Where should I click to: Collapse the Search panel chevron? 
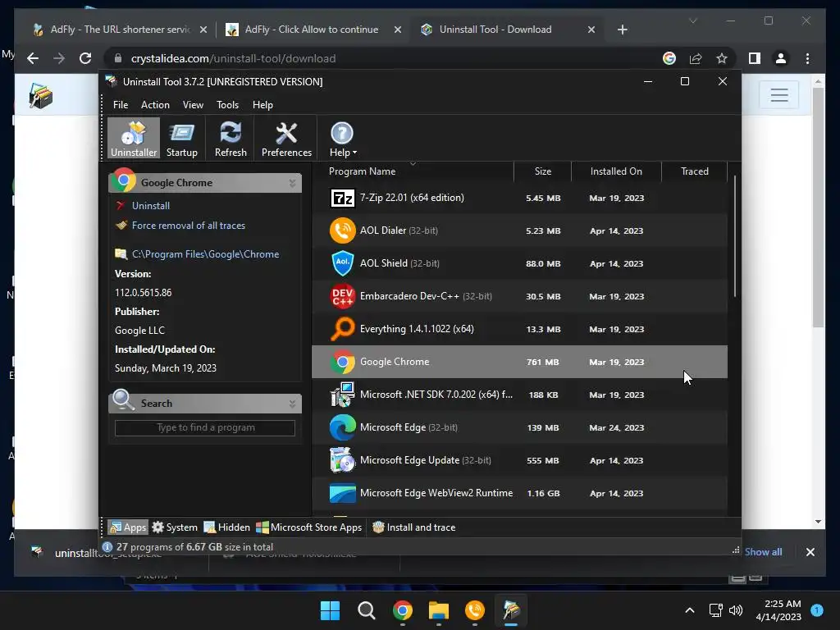tap(293, 404)
